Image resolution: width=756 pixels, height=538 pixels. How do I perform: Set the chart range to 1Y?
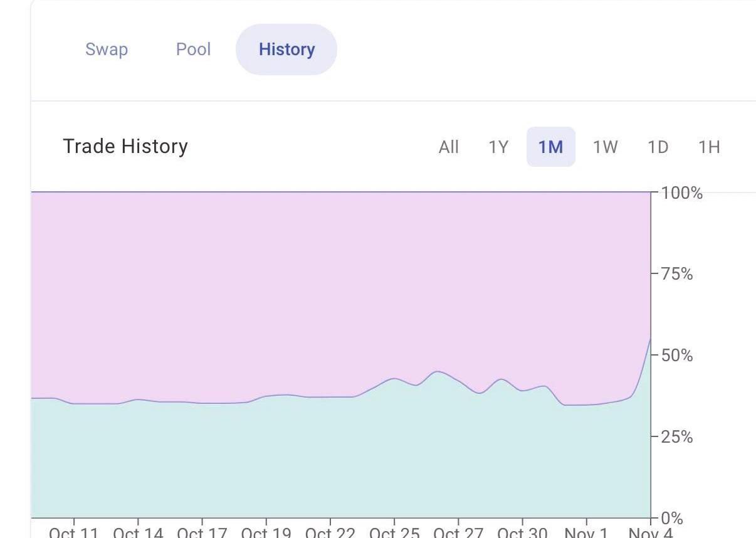click(x=498, y=147)
